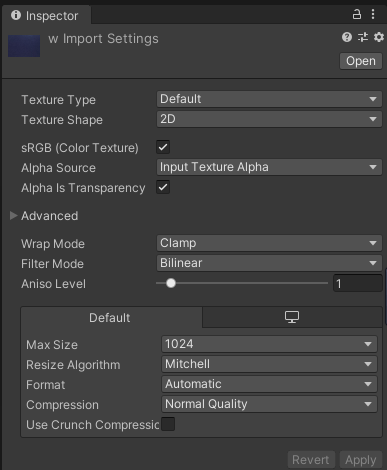Change the Filter Mode dropdown

tap(269, 263)
